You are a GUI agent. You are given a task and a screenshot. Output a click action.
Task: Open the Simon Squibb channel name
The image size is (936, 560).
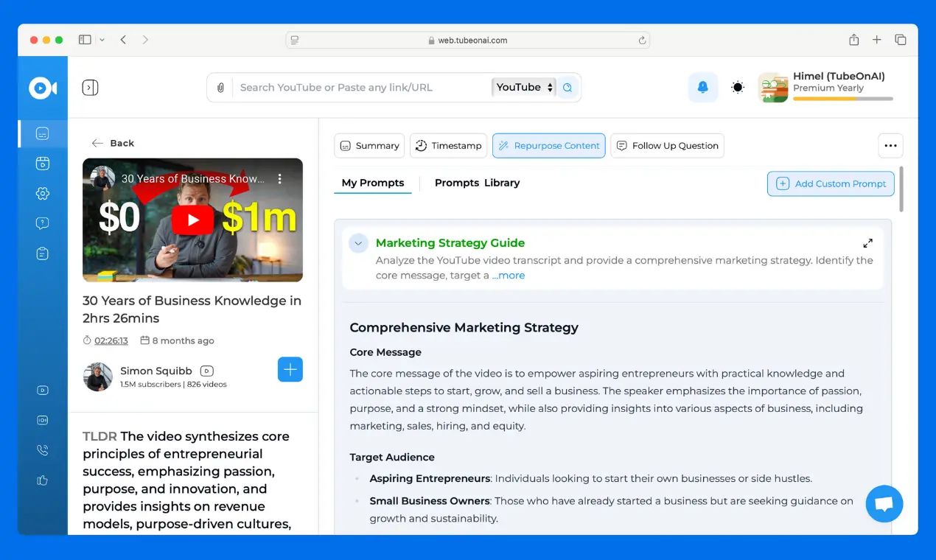coord(156,371)
